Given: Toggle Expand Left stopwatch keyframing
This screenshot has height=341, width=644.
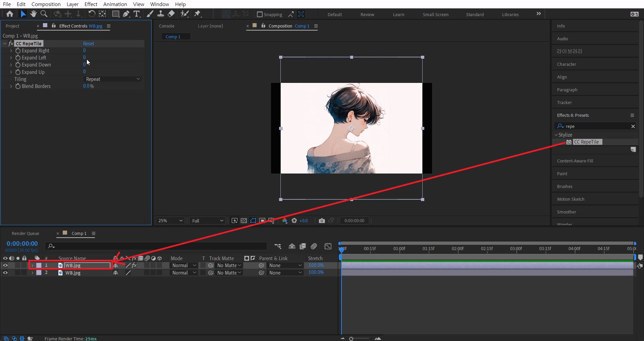Looking at the screenshot, I should click(18, 58).
